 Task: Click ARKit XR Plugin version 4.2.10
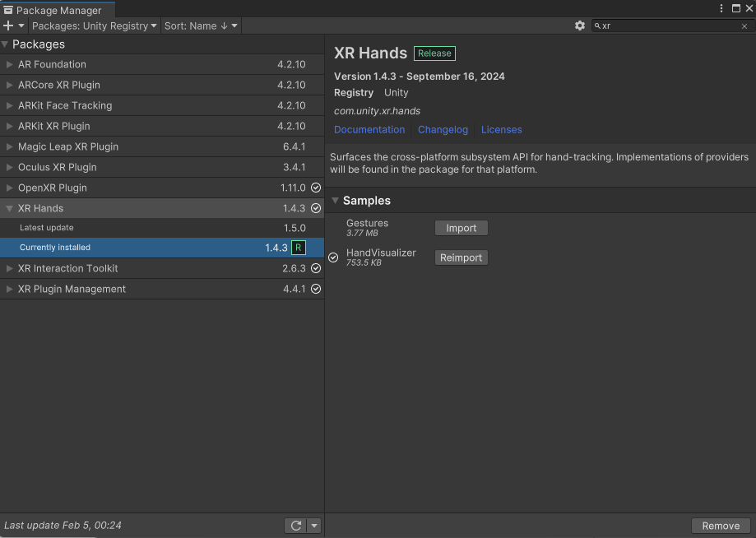click(291, 127)
